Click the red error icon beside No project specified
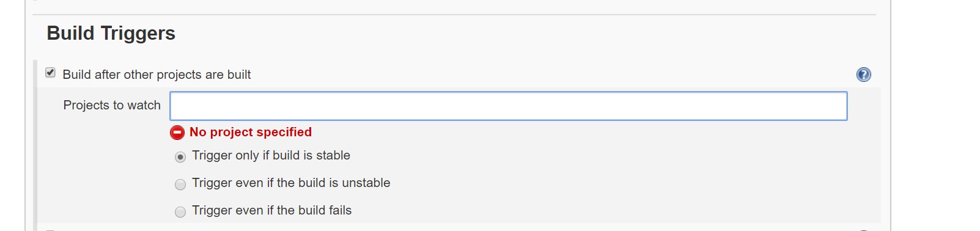Image resolution: width=980 pixels, height=231 pixels. [x=177, y=133]
